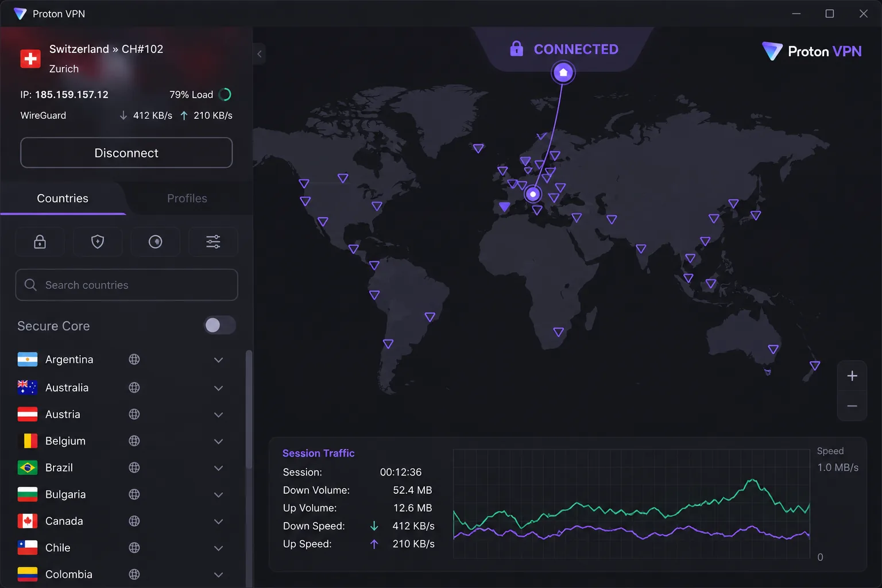Click the globe icon next to Canada
The image size is (882, 588).
click(x=134, y=521)
